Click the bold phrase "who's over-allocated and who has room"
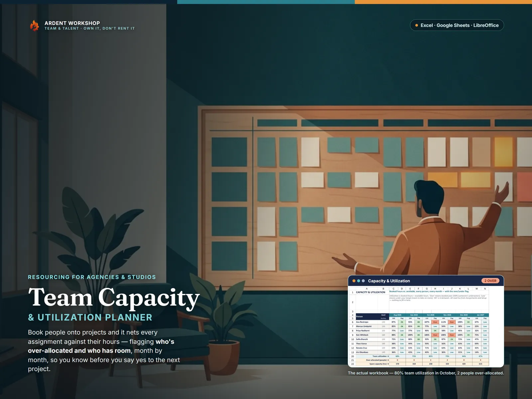532x399 pixels. coord(101,346)
